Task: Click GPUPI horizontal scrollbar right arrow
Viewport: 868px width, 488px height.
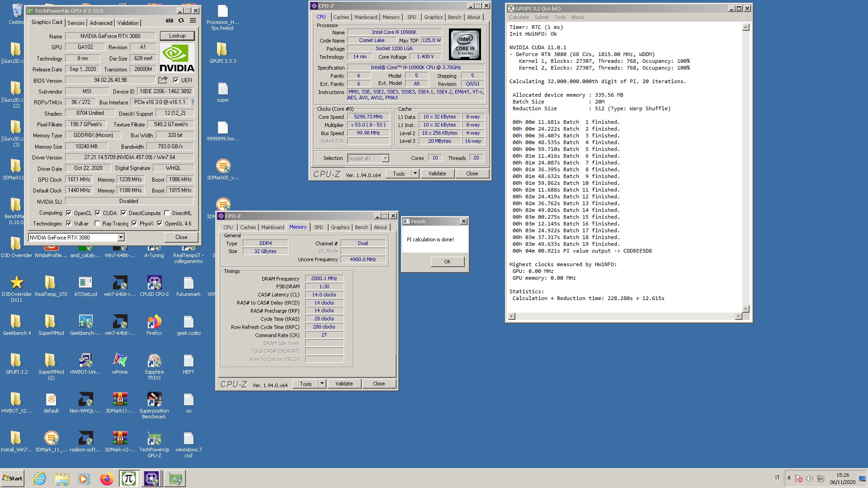Action: 739,316
